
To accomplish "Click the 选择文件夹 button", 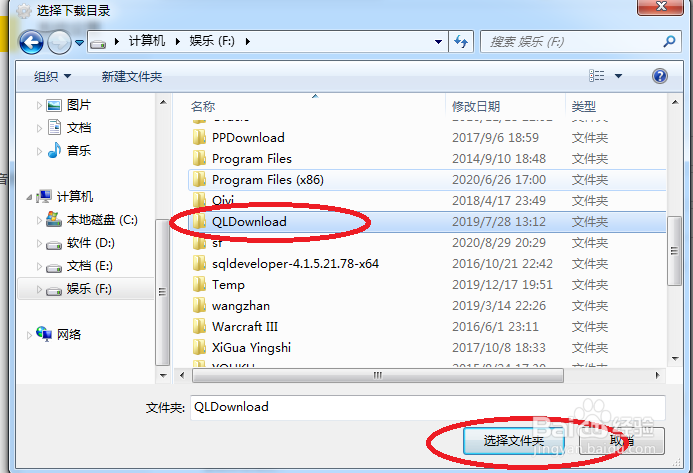I will [514, 440].
